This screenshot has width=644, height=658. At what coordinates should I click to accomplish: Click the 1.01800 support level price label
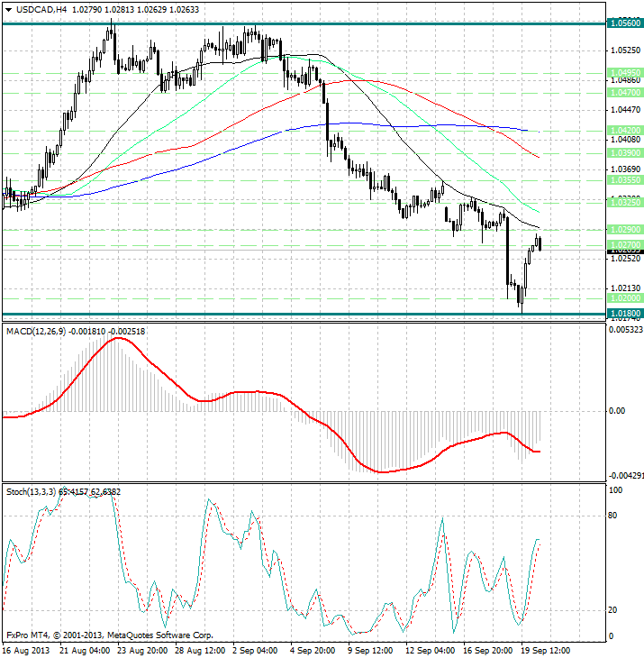pyautogui.click(x=625, y=314)
